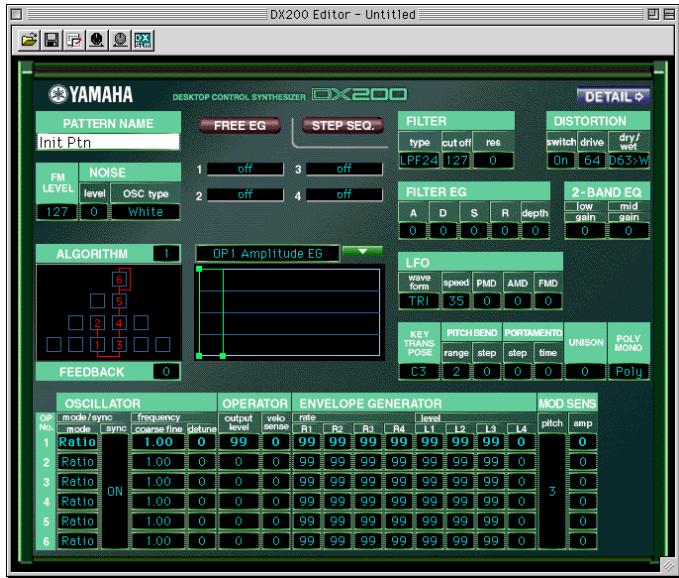
Task: Click the pitch bend range value 2
Action: coord(456,371)
